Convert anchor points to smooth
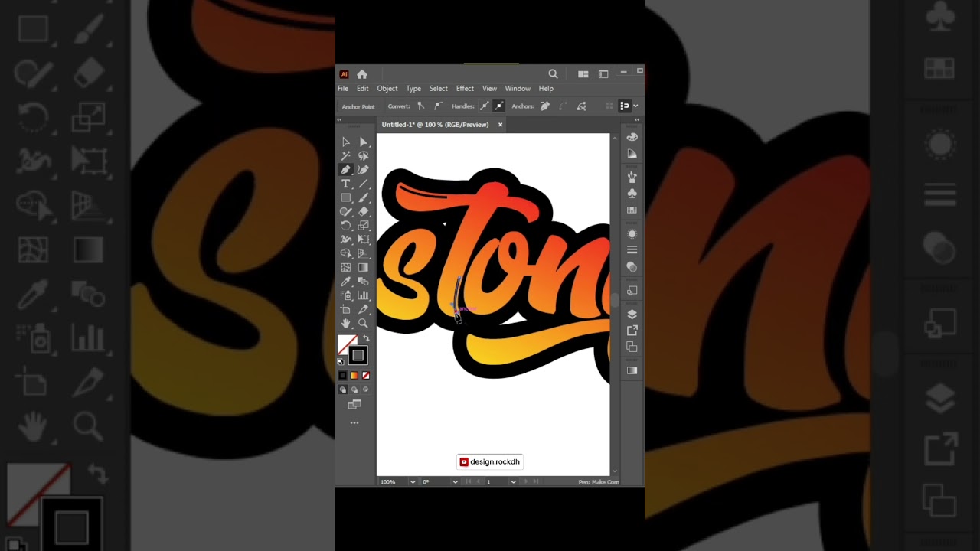The height and width of the screenshot is (551, 980). (x=438, y=106)
